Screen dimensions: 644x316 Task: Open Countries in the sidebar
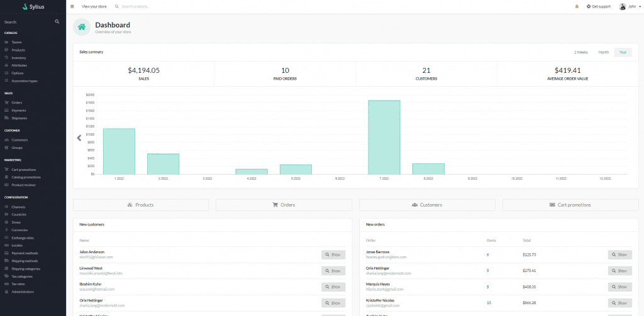pos(19,215)
